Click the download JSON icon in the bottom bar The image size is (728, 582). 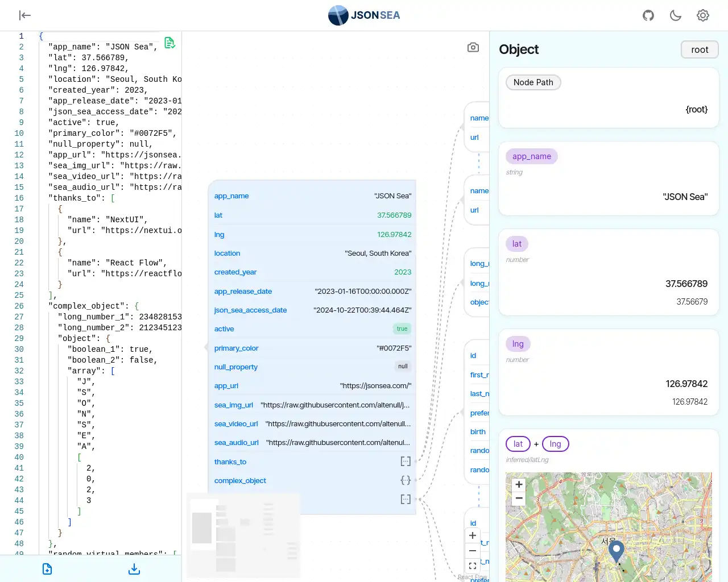tap(134, 569)
